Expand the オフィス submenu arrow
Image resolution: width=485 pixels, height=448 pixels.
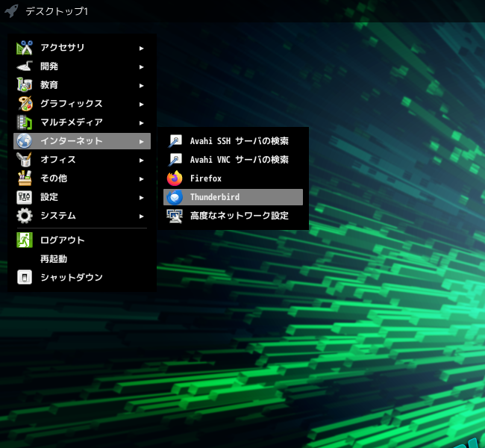point(141,160)
